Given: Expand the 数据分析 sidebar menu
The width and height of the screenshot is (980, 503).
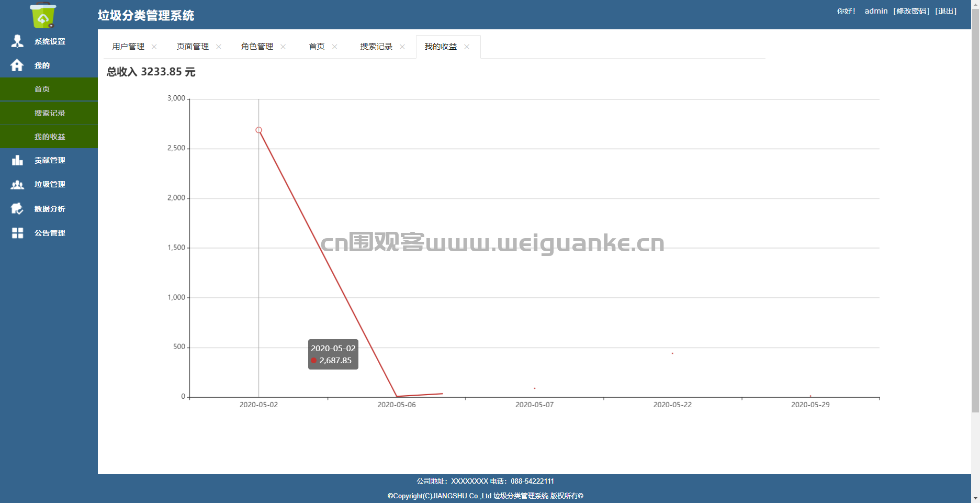Looking at the screenshot, I should pyautogui.click(x=49, y=209).
